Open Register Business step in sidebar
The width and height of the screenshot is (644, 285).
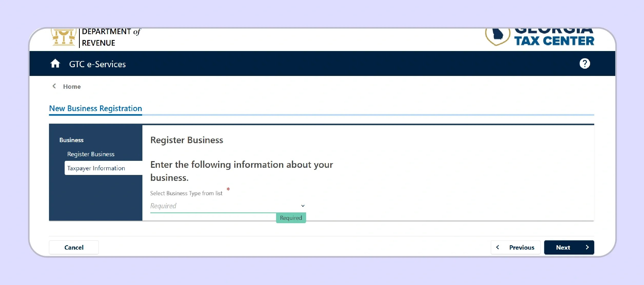coord(91,154)
